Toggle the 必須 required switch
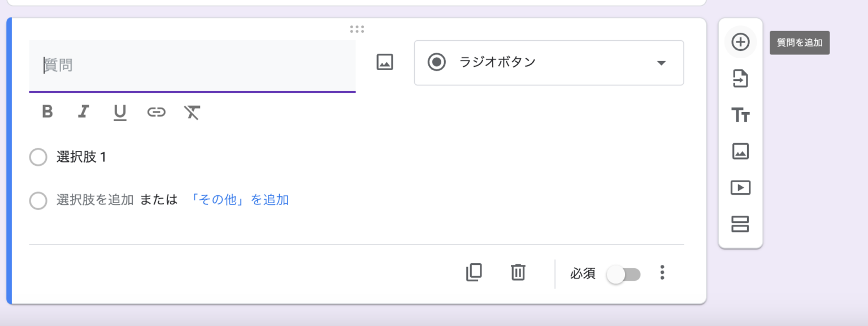 (x=623, y=274)
